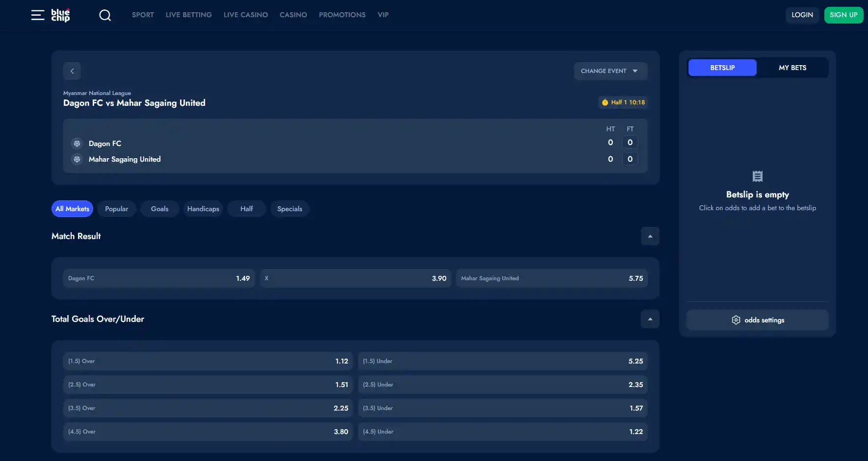Open the hamburger menu icon

coord(38,15)
